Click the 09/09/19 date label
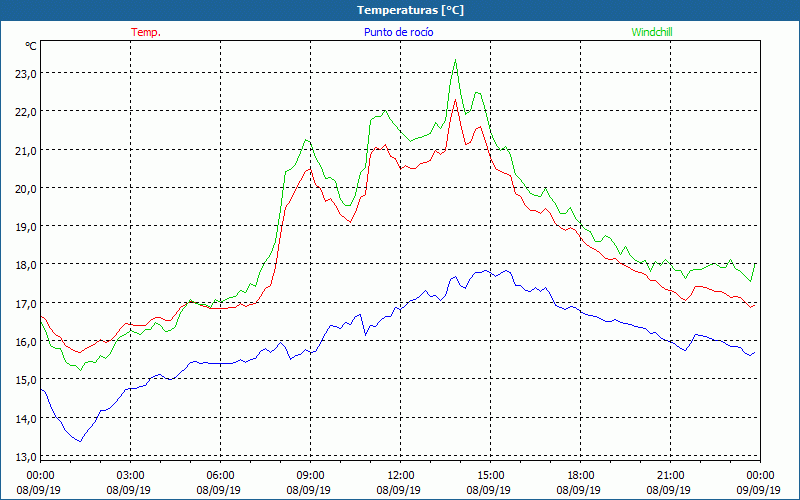 point(758,490)
